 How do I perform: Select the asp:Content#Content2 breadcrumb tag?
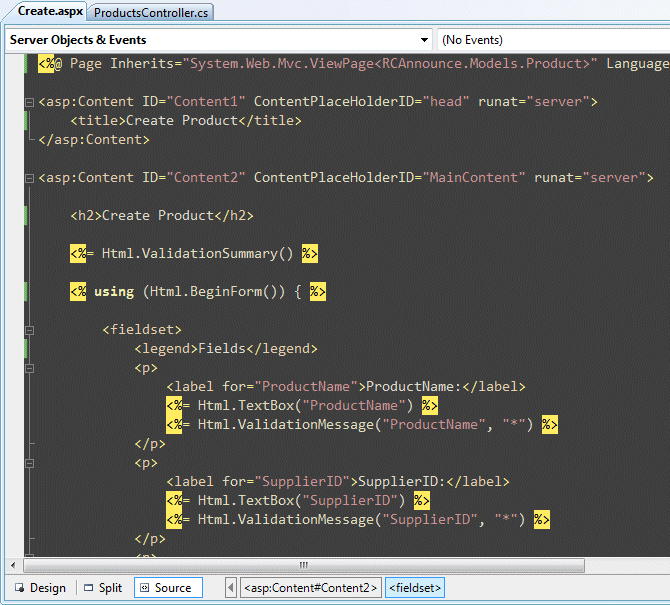coord(311,588)
